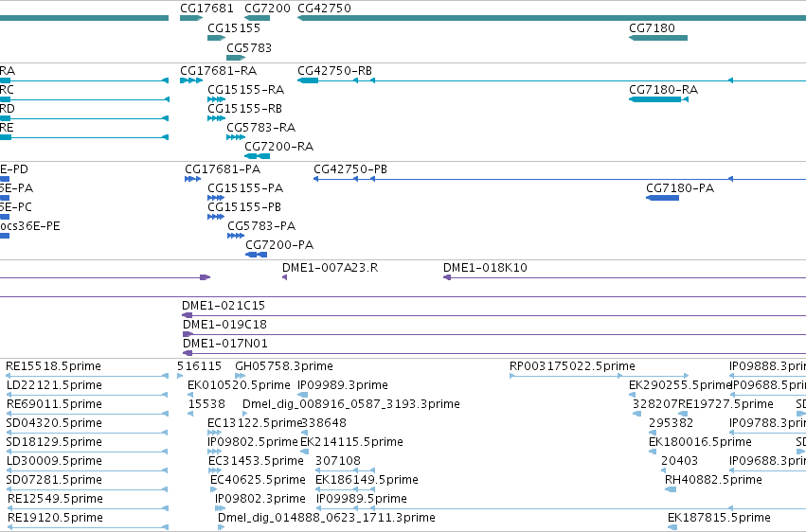The height and width of the screenshot is (532, 806).
Task: Select BAC clone DME1-021C15
Action: click(x=224, y=306)
